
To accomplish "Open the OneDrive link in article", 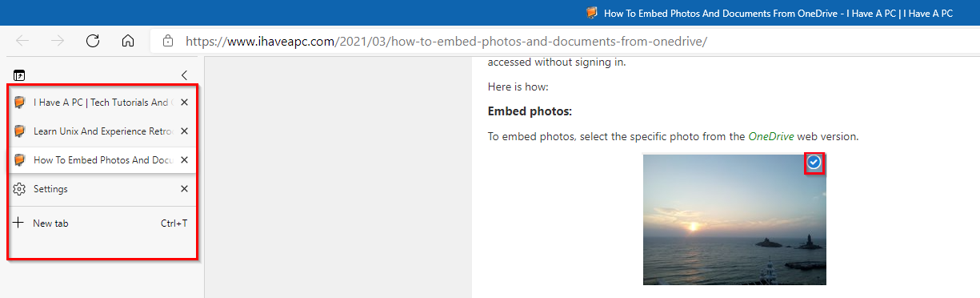I will [771, 136].
